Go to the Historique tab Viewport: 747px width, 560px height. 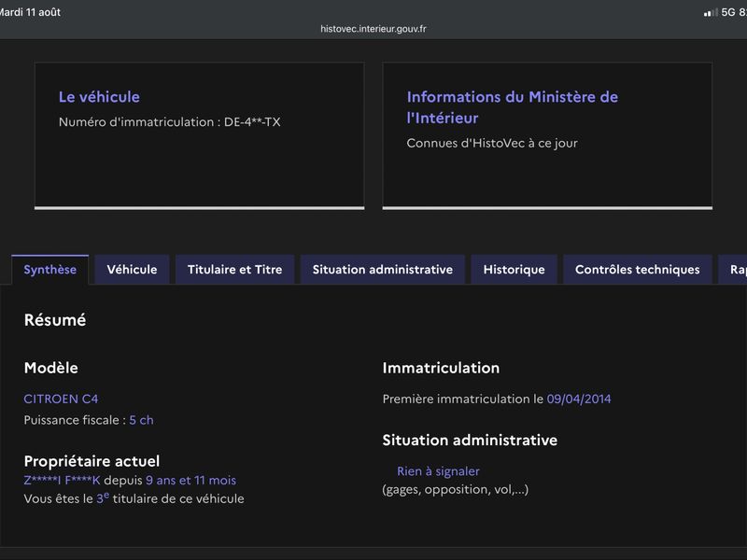(x=514, y=270)
